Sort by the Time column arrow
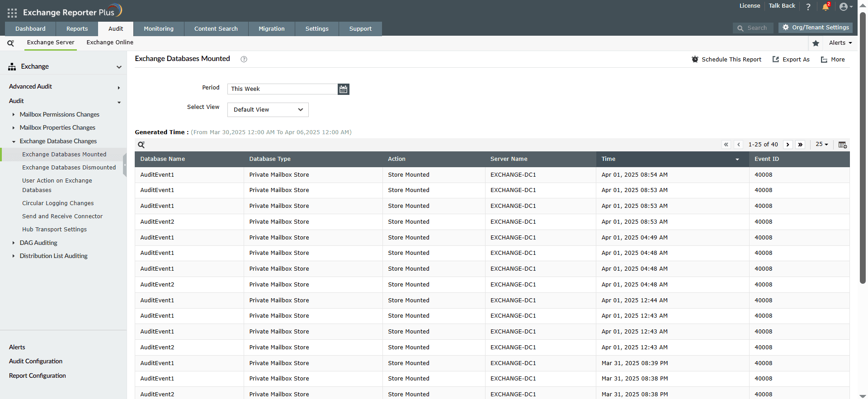The height and width of the screenshot is (399, 868). 737,160
